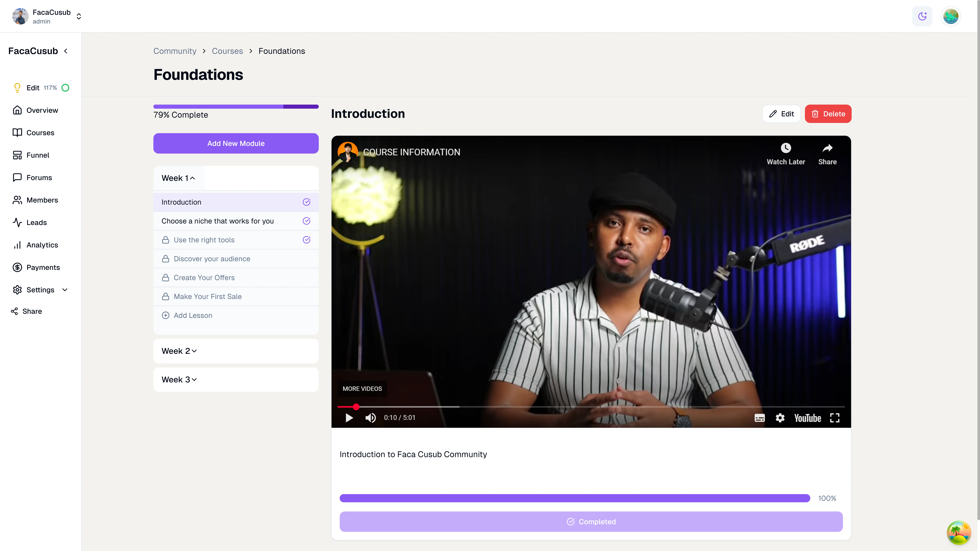980x551 pixels.
Task: Click lock icon on Use the right tools
Action: click(x=166, y=240)
